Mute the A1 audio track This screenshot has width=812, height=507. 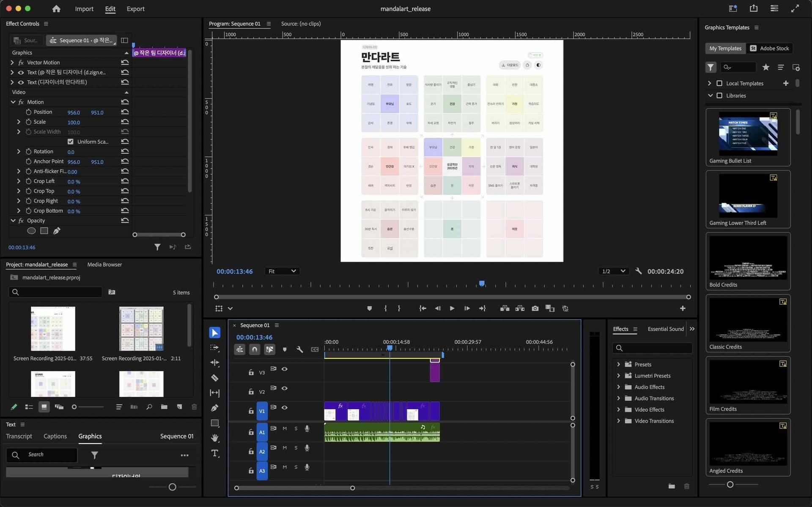pos(285,428)
